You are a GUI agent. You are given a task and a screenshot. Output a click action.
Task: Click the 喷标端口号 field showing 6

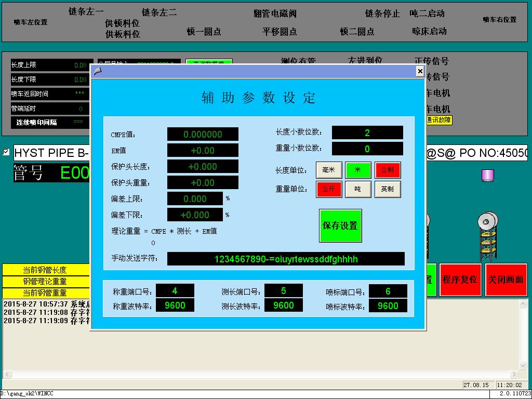pyautogui.click(x=388, y=291)
